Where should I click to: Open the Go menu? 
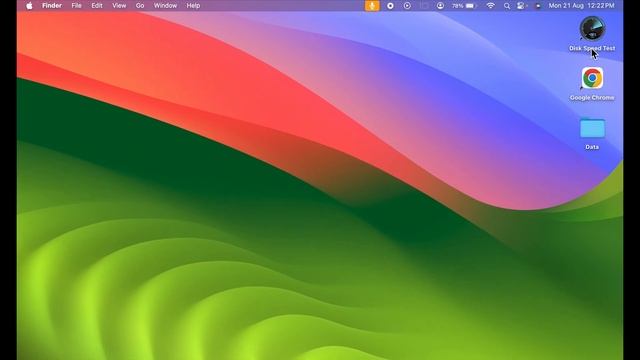(x=140, y=6)
